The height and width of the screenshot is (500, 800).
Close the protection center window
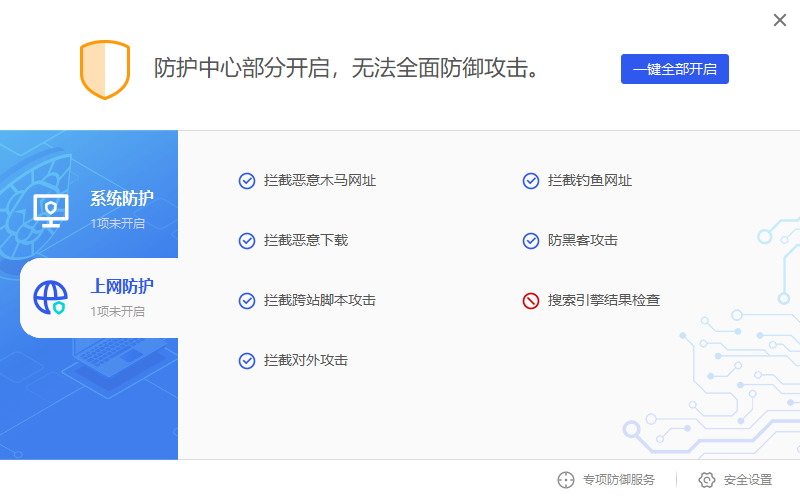780,20
